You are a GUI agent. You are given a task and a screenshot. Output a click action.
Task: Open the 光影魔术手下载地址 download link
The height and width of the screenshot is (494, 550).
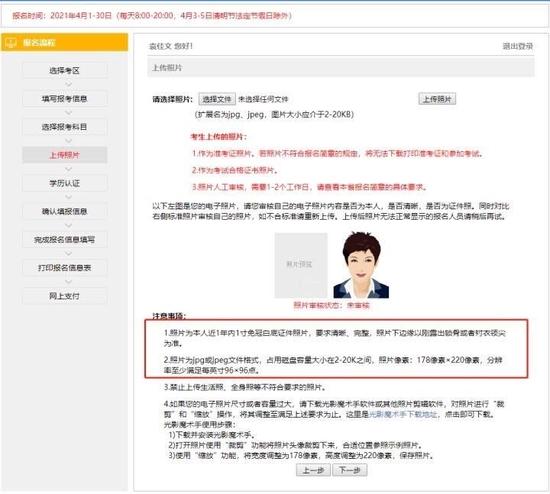403,414
